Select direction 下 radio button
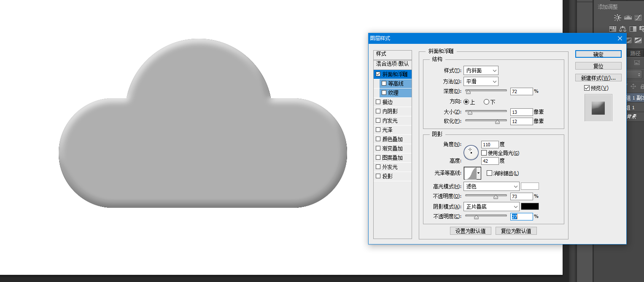Screen dimensions: 644x282 coord(486,102)
